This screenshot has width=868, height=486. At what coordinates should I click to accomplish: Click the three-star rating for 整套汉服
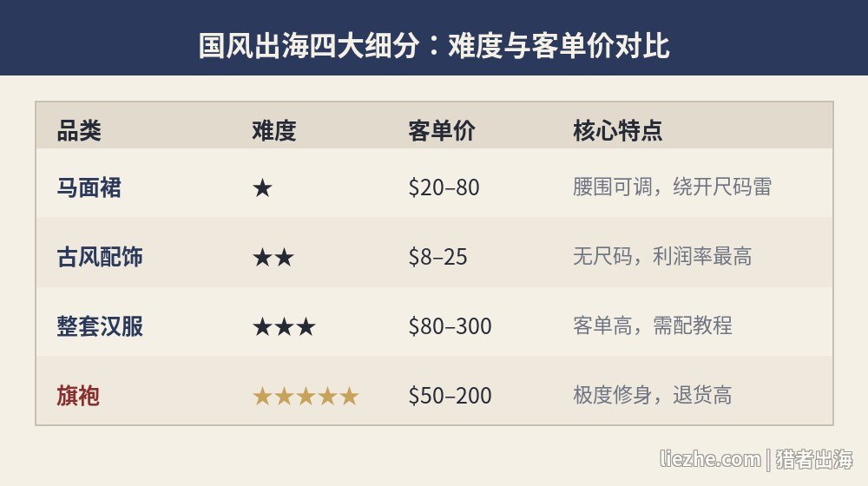point(284,326)
